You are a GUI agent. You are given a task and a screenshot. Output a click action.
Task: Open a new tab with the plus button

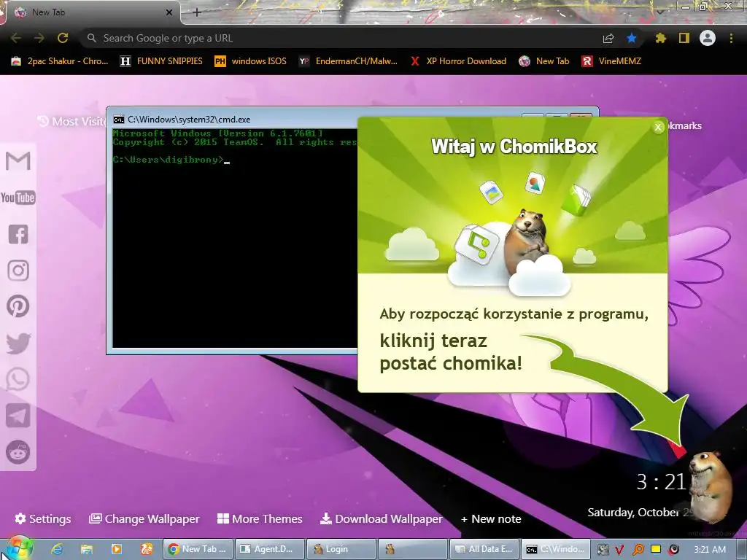click(x=197, y=12)
